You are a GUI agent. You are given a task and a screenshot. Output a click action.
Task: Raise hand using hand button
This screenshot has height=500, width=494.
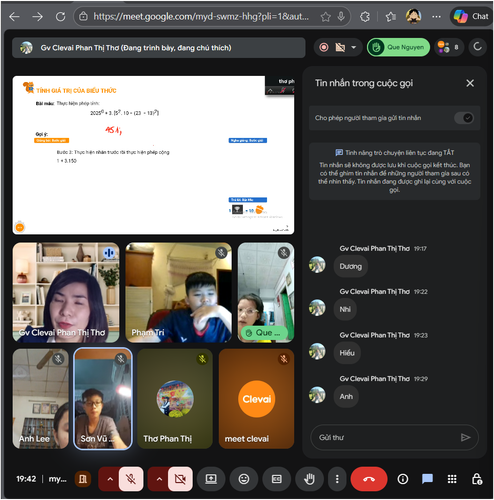309,479
